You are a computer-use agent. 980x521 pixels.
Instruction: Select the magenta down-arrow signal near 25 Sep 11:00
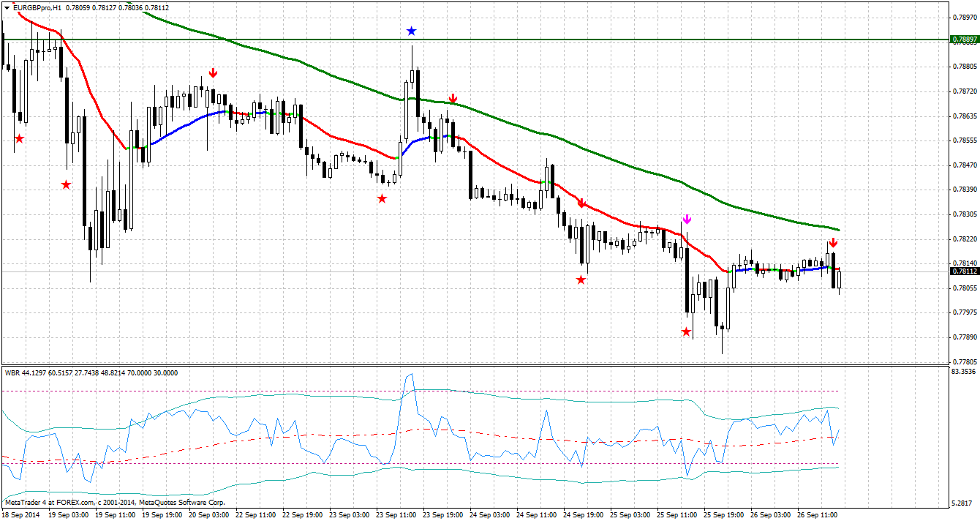click(686, 218)
